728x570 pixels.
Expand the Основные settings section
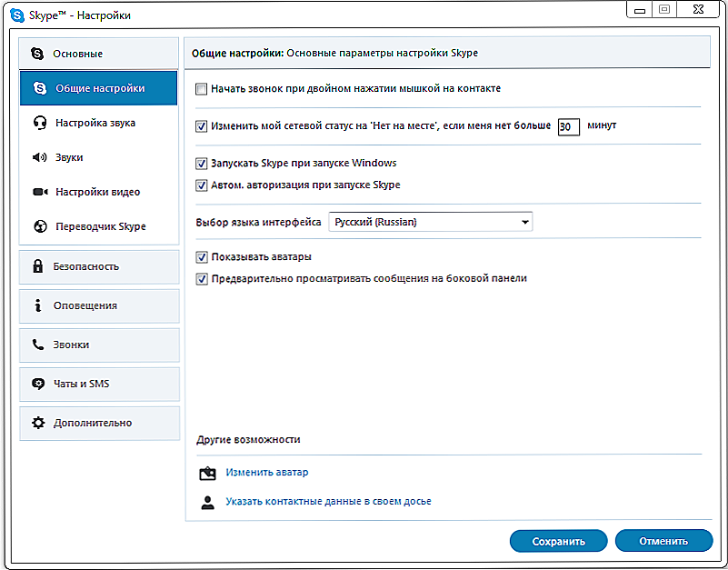click(98, 54)
